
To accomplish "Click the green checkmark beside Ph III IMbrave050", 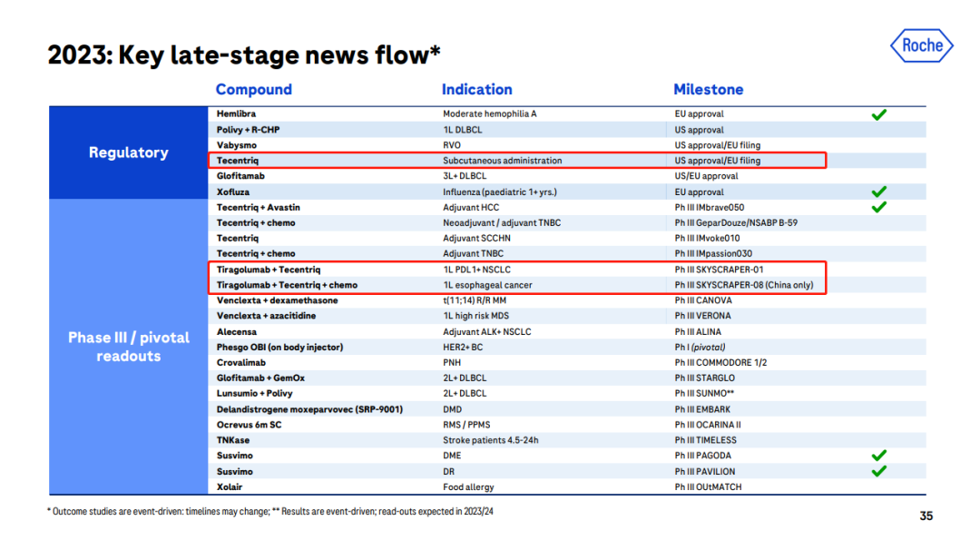I will [878, 207].
